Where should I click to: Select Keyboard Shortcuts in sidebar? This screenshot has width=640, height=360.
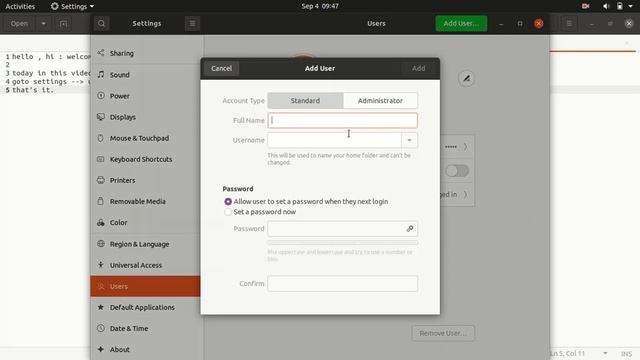(145, 159)
